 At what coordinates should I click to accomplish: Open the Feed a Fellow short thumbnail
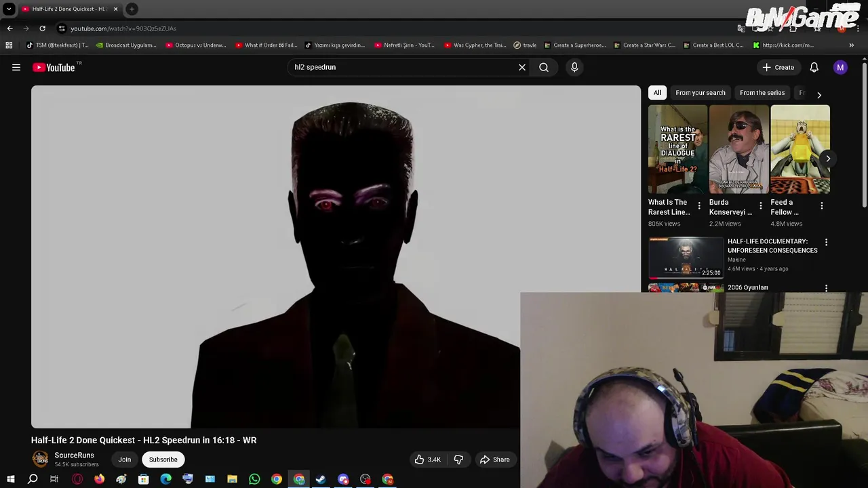[x=800, y=150]
